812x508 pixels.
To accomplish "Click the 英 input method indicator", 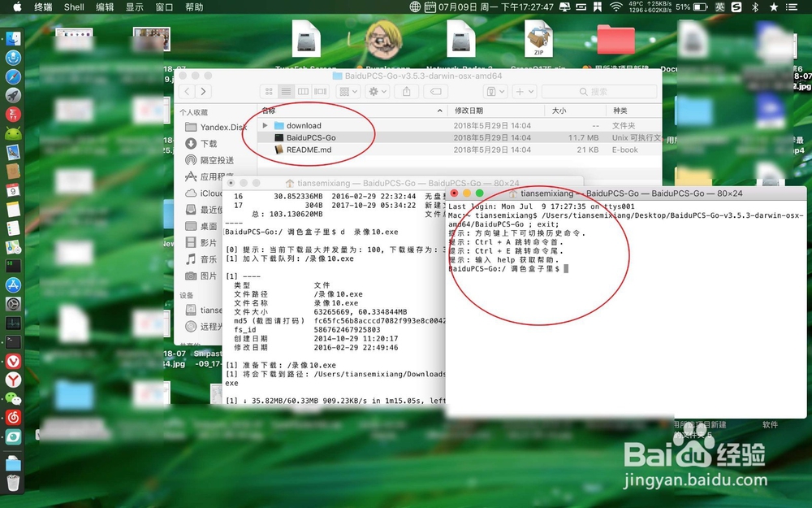I will tap(719, 7).
